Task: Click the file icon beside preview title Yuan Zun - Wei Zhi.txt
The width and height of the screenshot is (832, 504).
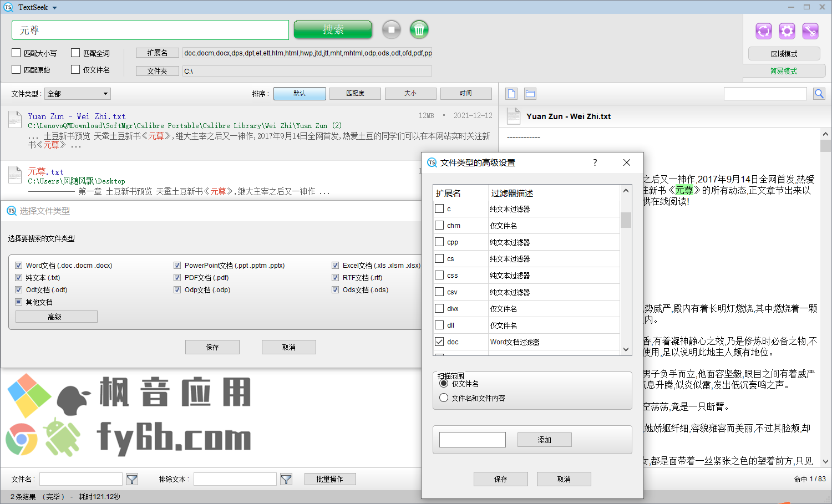Action: [x=514, y=116]
